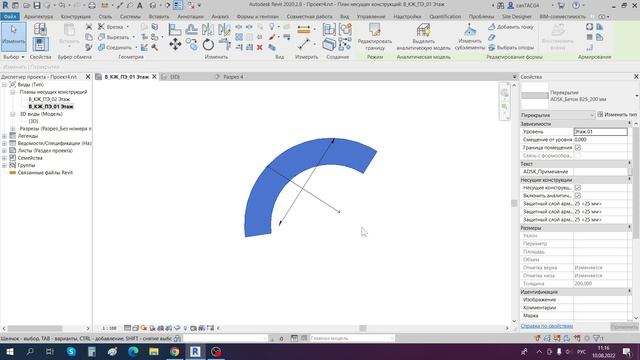This screenshot has width=640, height=360.
Task: Expand the Виды (Тип) tree node
Action: (x=4, y=84)
